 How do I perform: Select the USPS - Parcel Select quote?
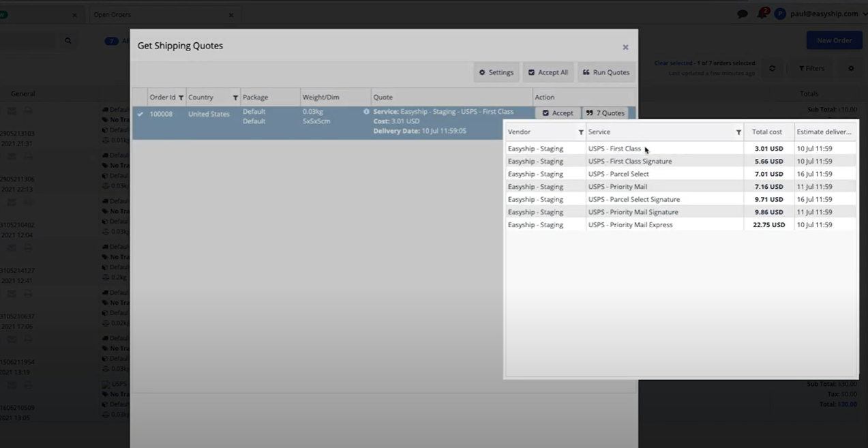point(681,174)
